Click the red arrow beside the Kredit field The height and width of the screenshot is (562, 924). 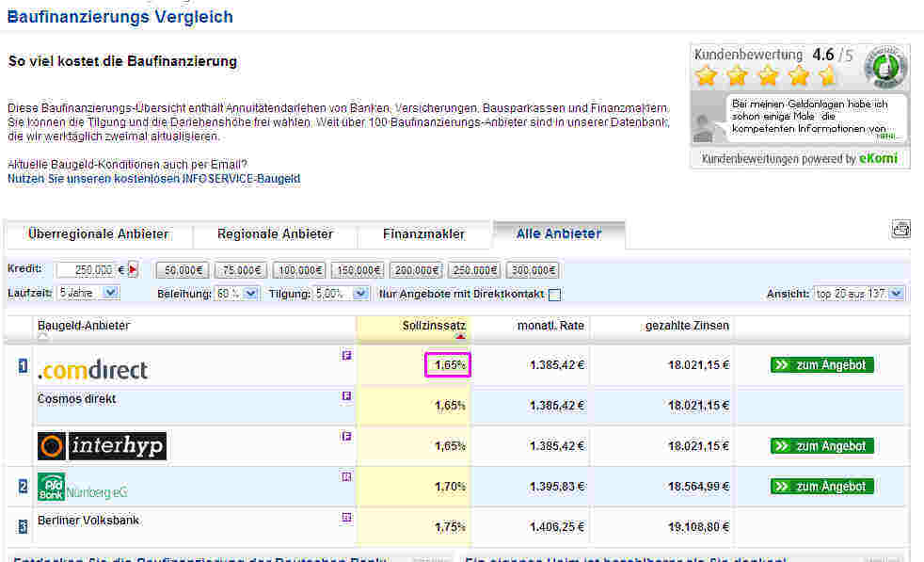(134, 269)
